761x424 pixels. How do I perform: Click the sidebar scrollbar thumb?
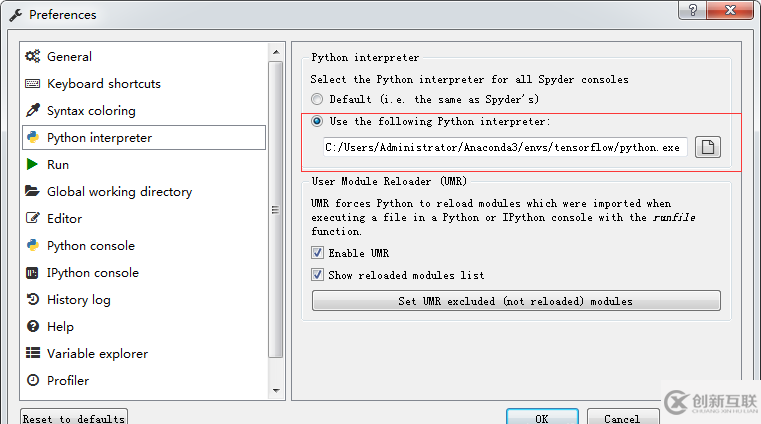(x=276, y=210)
